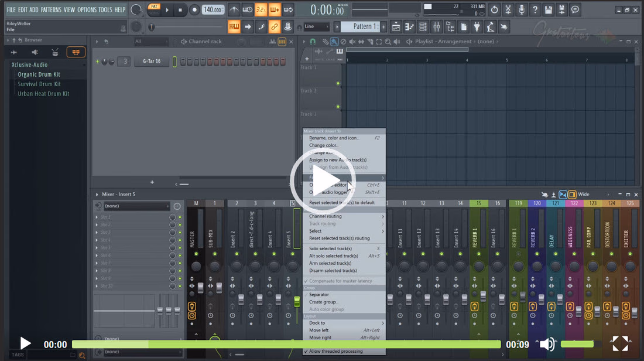Select the playlist zoom tool icon
The width and height of the screenshot is (644, 361).
coord(388,42)
